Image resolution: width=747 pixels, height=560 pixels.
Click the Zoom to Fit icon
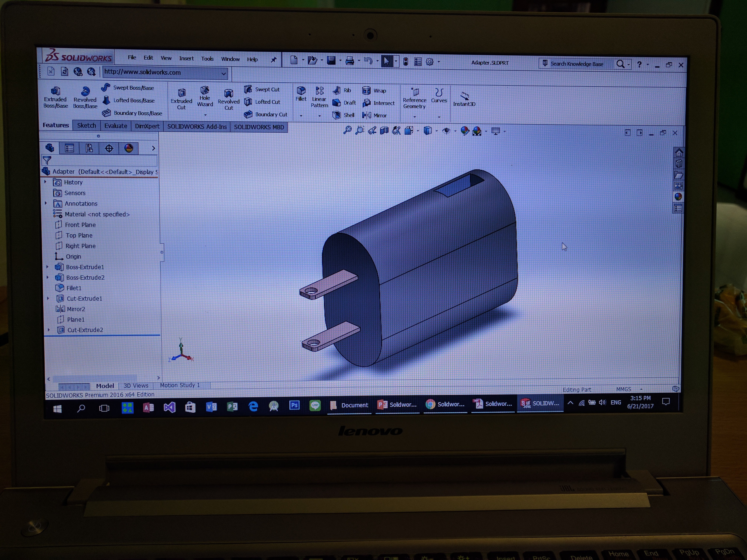tap(347, 130)
